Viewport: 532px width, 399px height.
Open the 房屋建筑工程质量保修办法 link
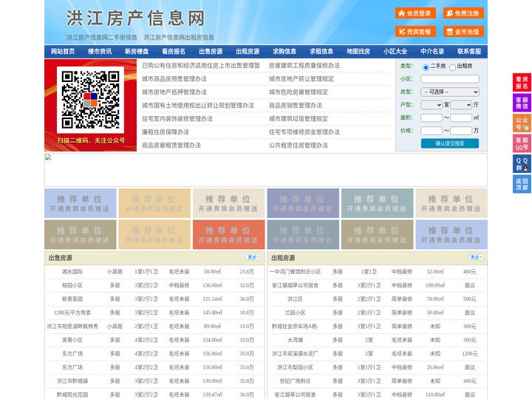tap(304, 66)
